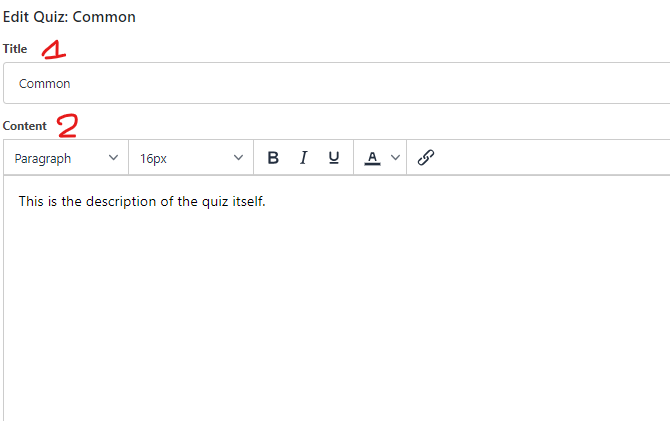Focus the Title input field
Viewport: 670px width, 421px height.
337,83
